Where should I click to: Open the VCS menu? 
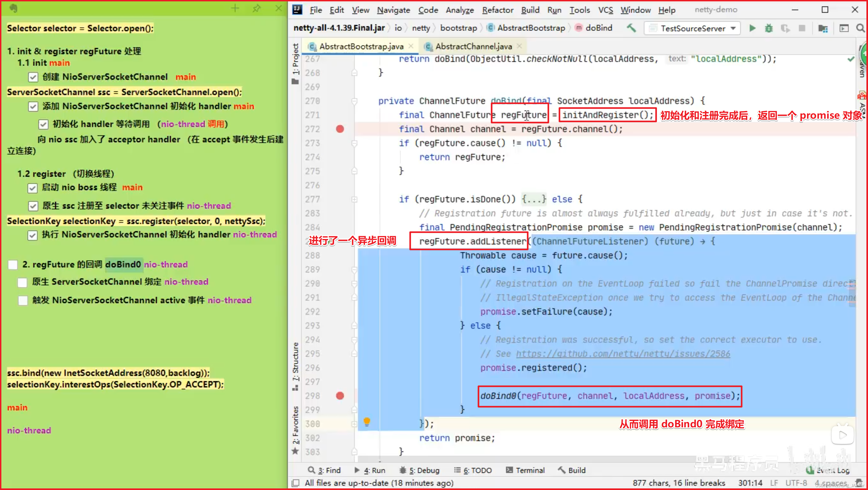point(606,10)
